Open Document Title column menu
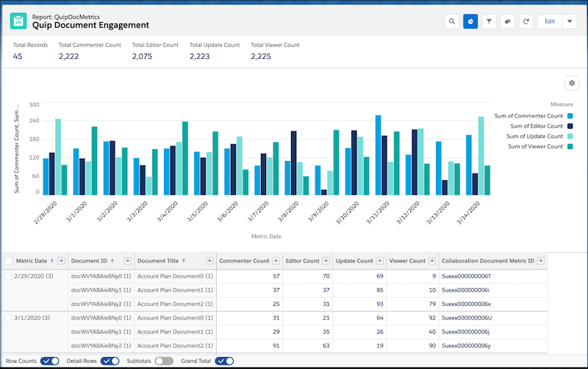Viewport: 588px width, 369px height. [209, 261]
